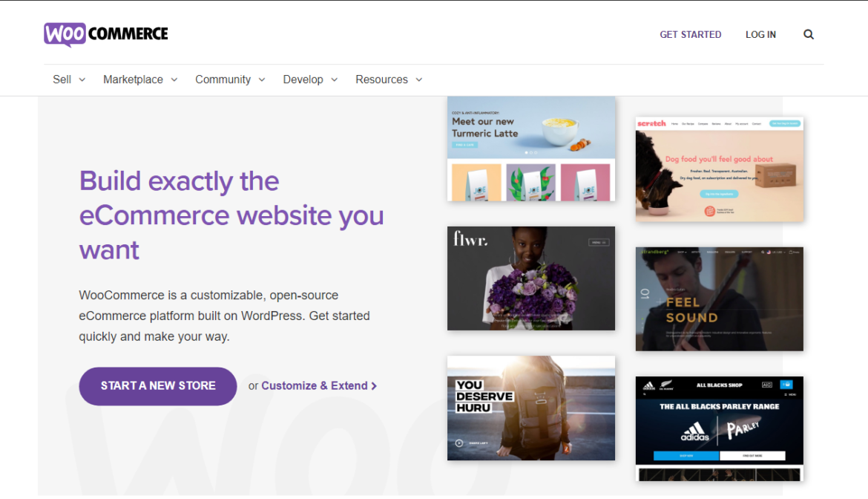Viewport: 868px width, 499px height.
Task: Open the Turmeric Latte store thumbnail
Action: click(x=531, y=149)
